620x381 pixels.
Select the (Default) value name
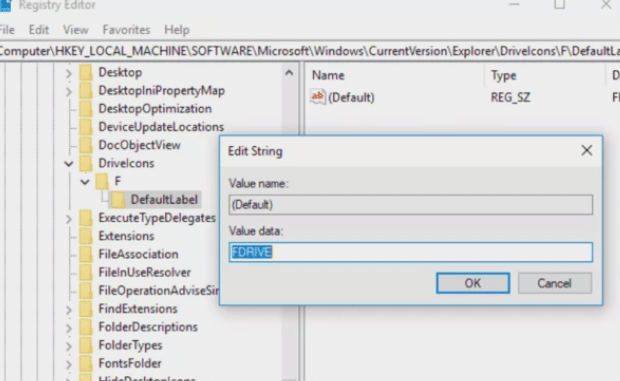351,97
